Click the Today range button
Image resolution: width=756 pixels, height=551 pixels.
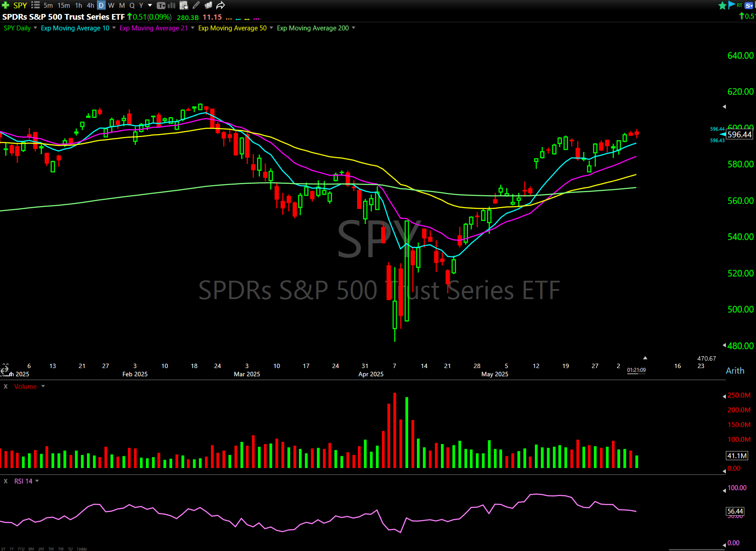click(x=82, y=549)
